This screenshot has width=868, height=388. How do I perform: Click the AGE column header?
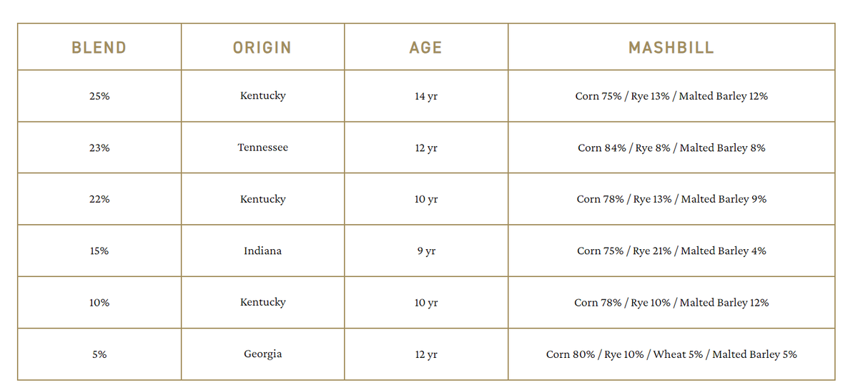click(425, 48)
